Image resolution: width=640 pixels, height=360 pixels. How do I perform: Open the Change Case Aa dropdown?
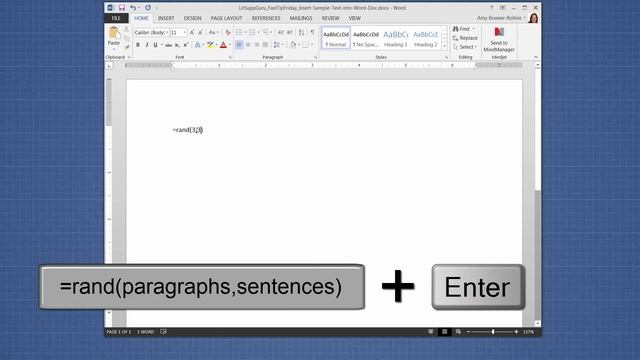click(213, 32)
